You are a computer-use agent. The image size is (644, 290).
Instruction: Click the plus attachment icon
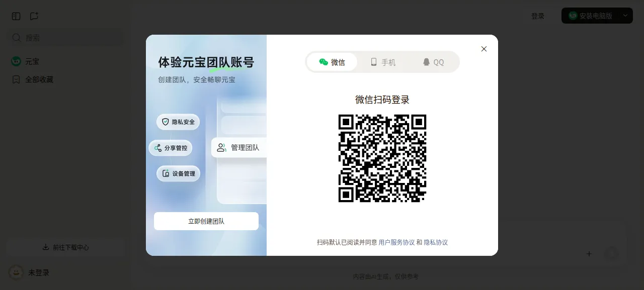click(x=589, y=254)
